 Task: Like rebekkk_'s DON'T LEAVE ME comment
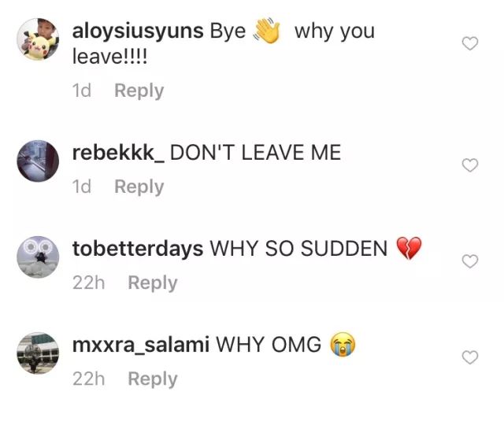pos(470,165)
